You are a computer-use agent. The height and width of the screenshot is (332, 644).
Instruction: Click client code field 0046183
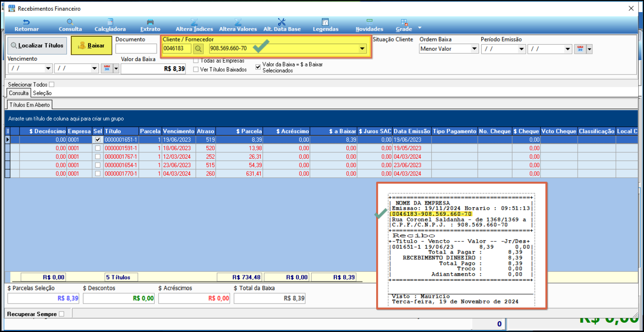[x=177, y=49]
